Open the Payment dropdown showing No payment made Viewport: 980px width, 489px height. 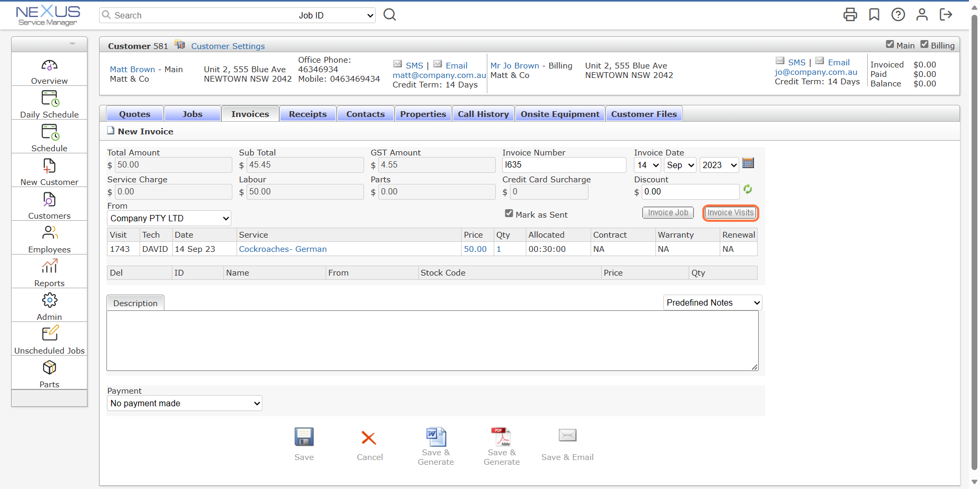(184, 403)
